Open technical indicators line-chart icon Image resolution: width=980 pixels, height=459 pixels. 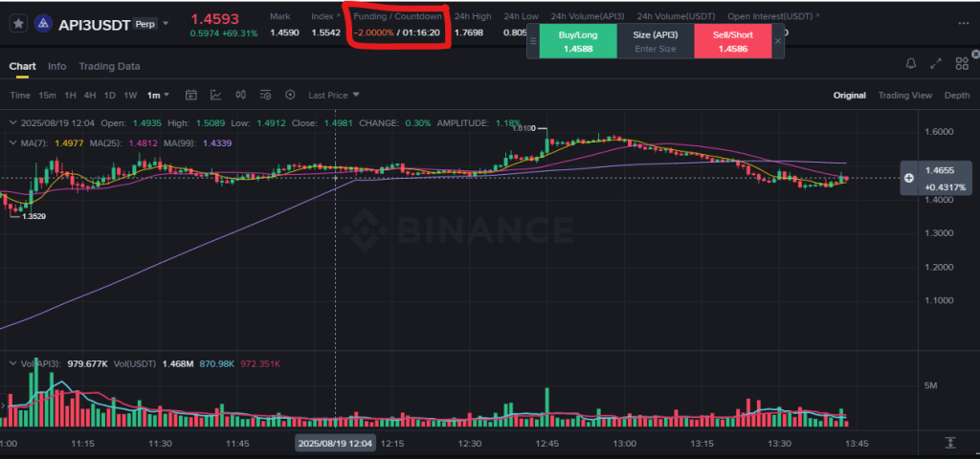pyautogui.click(x=215, y=95)
